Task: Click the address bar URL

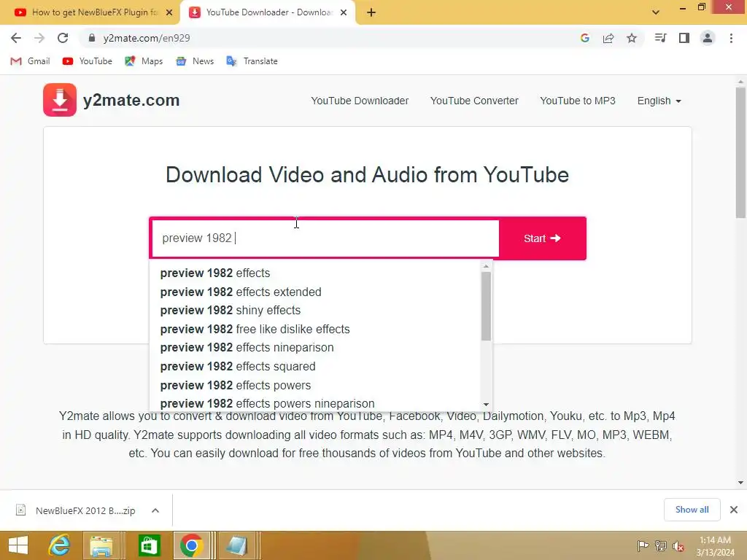Action: pos(146,38)
